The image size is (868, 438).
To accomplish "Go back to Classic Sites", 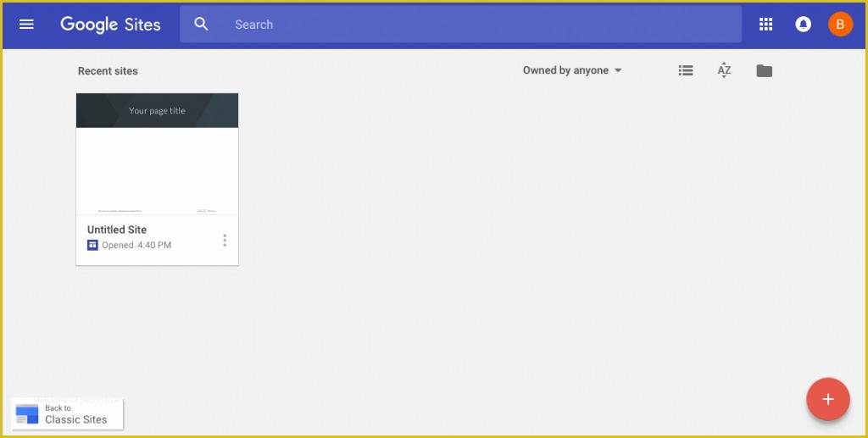I will 68,414.
